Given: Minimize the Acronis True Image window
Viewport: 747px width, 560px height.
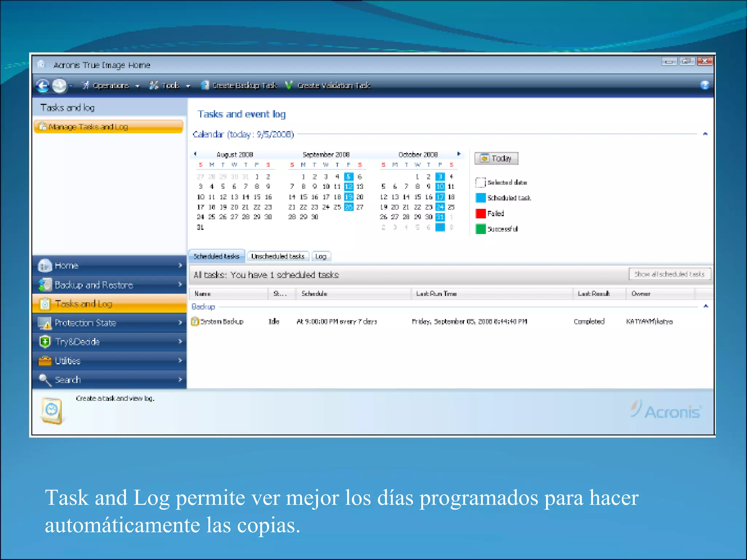Looking at the screenshot, I should tap(669, 62).
